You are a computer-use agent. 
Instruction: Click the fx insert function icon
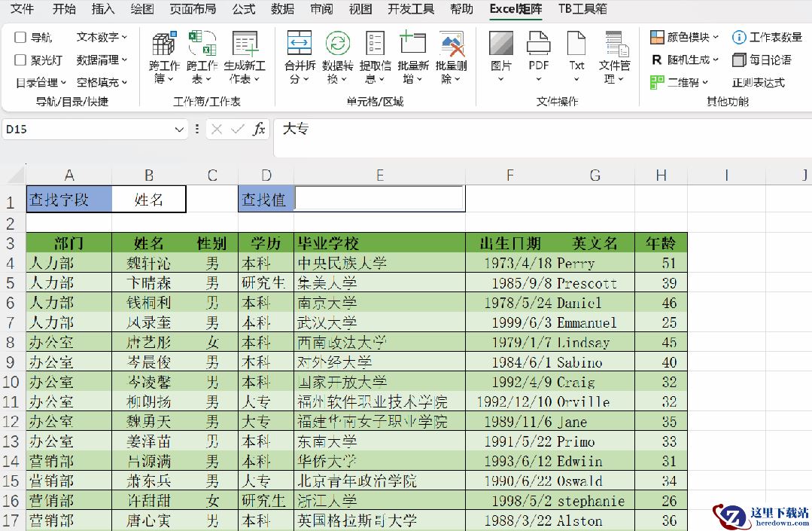[x=259, y=129]
